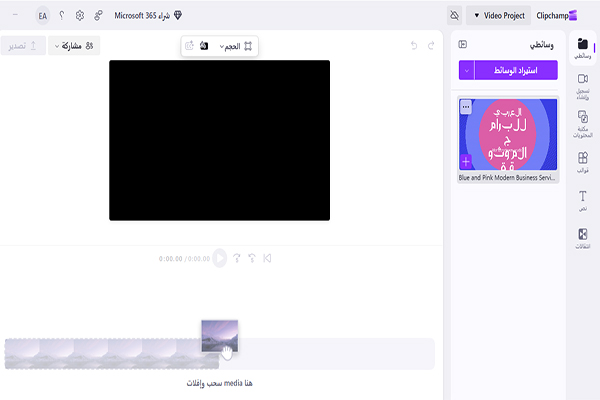Click the 0:00.00 / 0:00.00 timecode
600x400 pixels.
(184, 259)
